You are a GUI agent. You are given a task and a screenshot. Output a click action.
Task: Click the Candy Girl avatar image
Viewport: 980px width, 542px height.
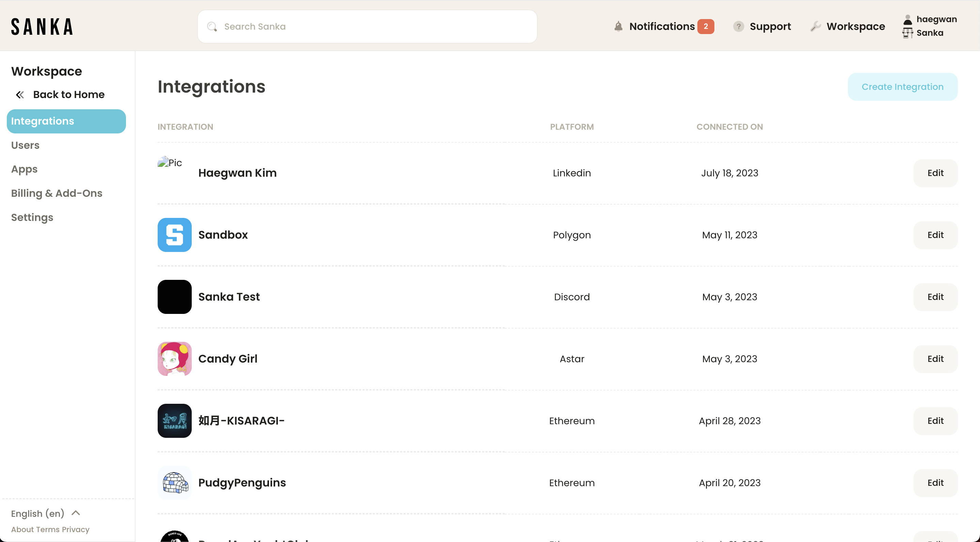(174, 359)
